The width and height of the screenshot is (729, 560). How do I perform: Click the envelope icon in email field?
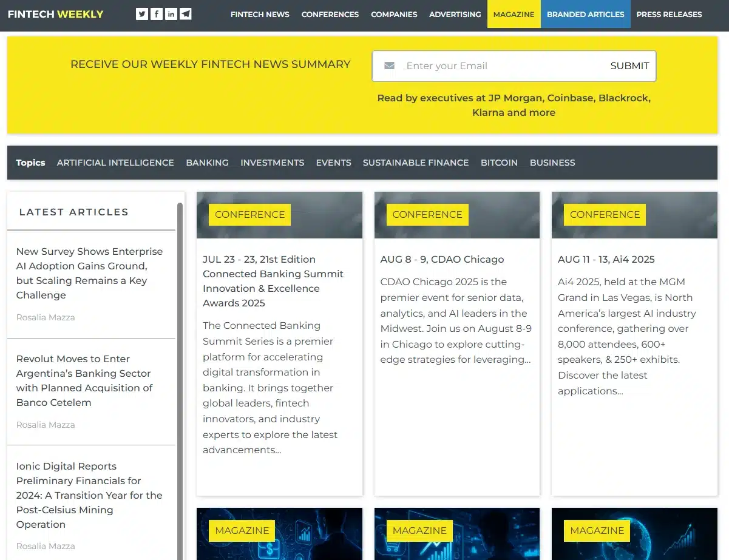pyautogui.click(x=390, y=66)
